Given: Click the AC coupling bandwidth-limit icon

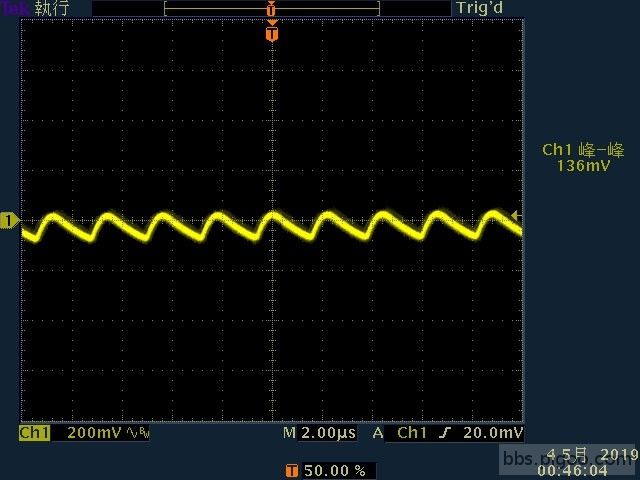Looking at the screenshot, I should tap(138, 433).
